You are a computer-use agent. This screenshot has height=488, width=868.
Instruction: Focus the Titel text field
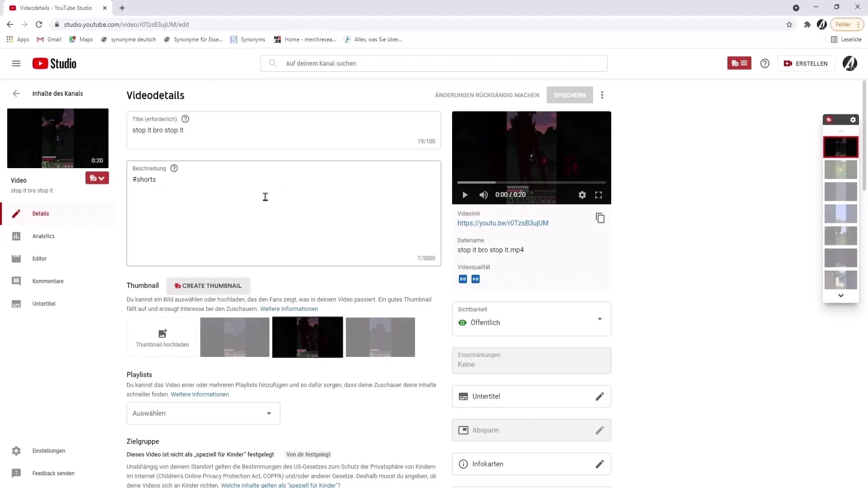pos(283,130)
